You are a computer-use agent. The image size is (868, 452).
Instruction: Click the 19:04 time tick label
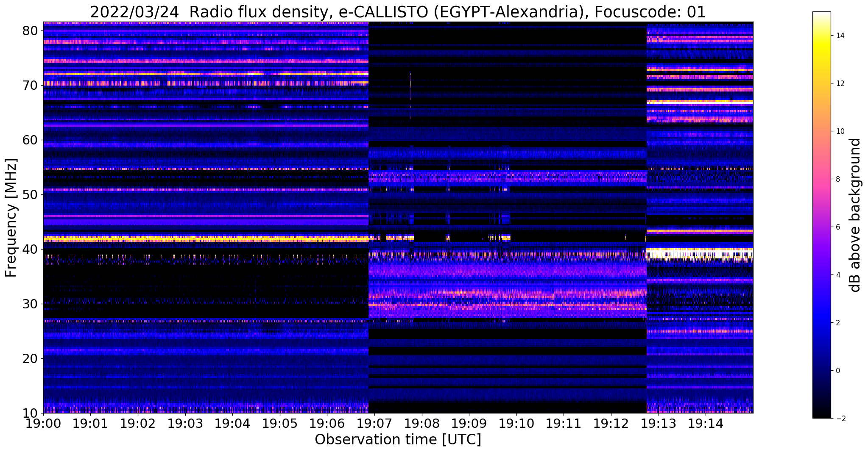[x=232, y=423]
